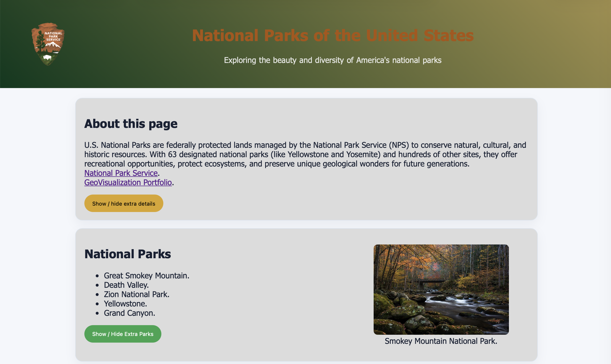Click the Show / Hide Extra Parks button
This screenshot has width=611, height=364.
pos(123,334)
